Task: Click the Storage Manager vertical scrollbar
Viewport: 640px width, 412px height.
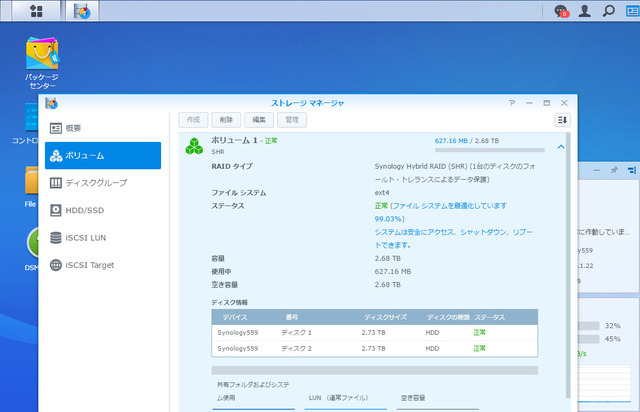Action: (568, 265)
